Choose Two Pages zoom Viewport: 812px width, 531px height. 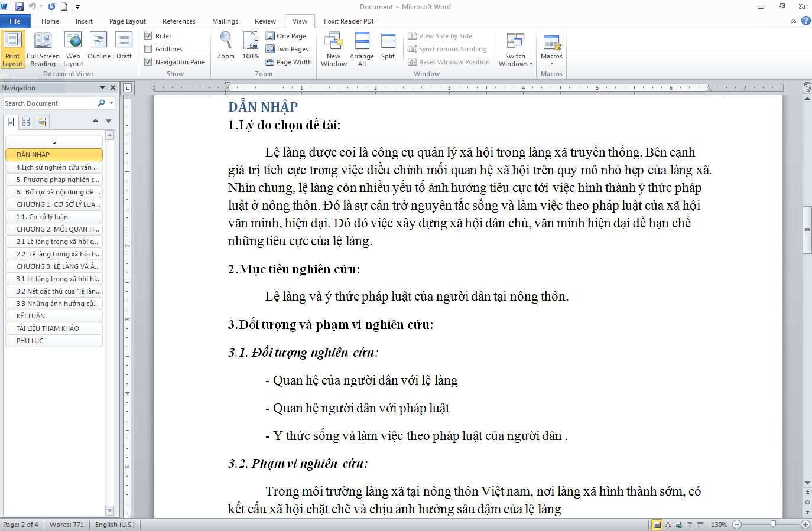(x=287, y=49)
